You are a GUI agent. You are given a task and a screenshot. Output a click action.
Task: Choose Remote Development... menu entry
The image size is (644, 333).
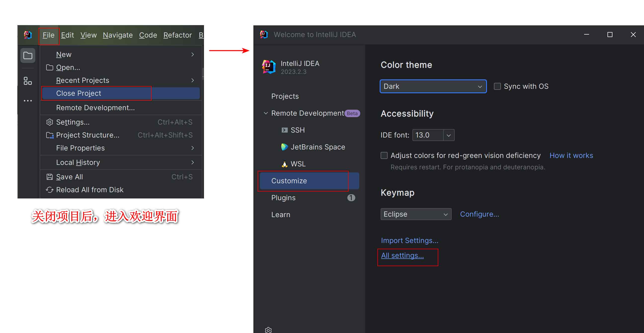[x=121, y=108]
